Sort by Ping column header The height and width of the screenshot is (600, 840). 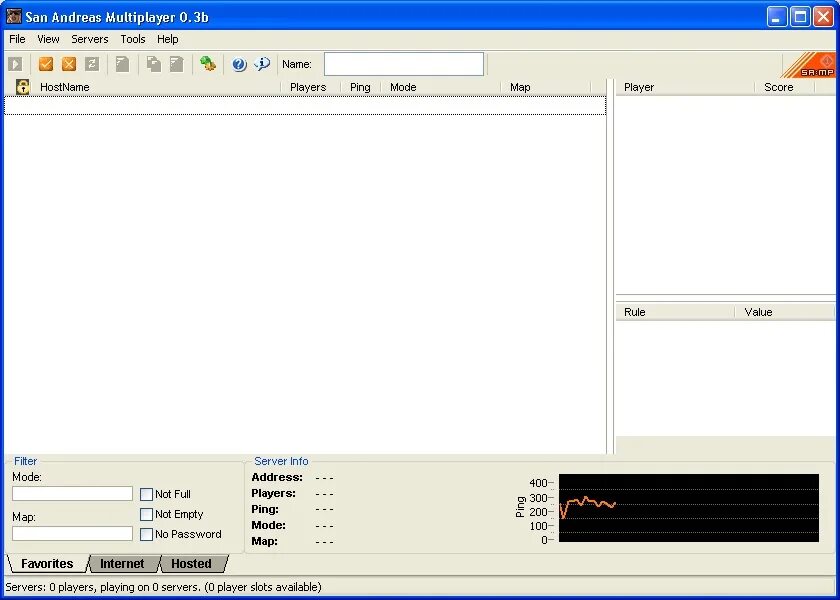(x=361, y=87)
